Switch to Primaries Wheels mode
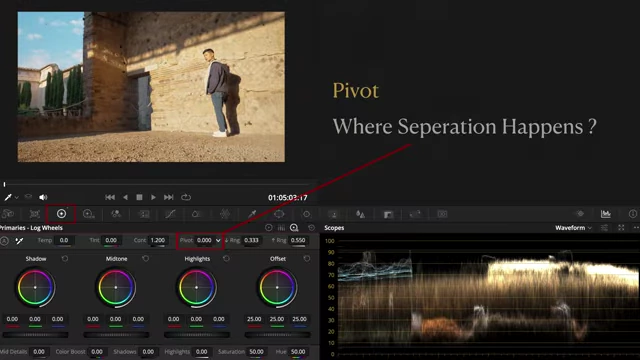Screen dimensions: 640x360 point(269,228)
